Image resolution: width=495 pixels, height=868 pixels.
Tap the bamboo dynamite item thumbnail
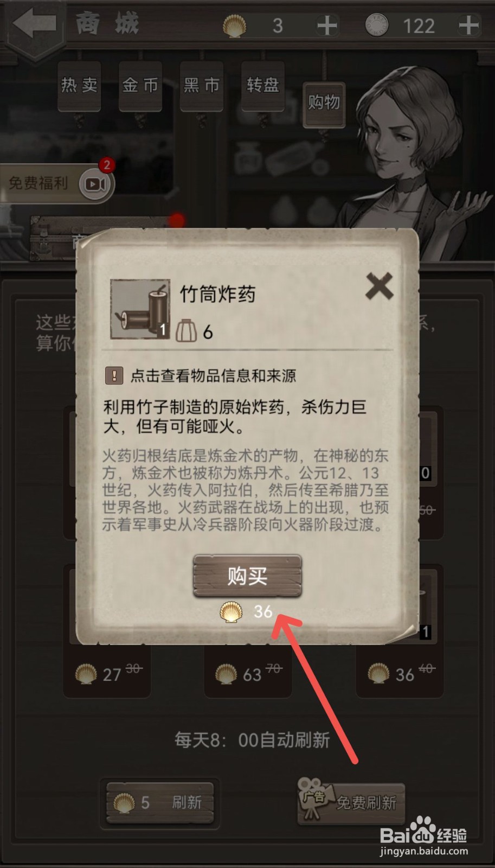coord(140,309)
